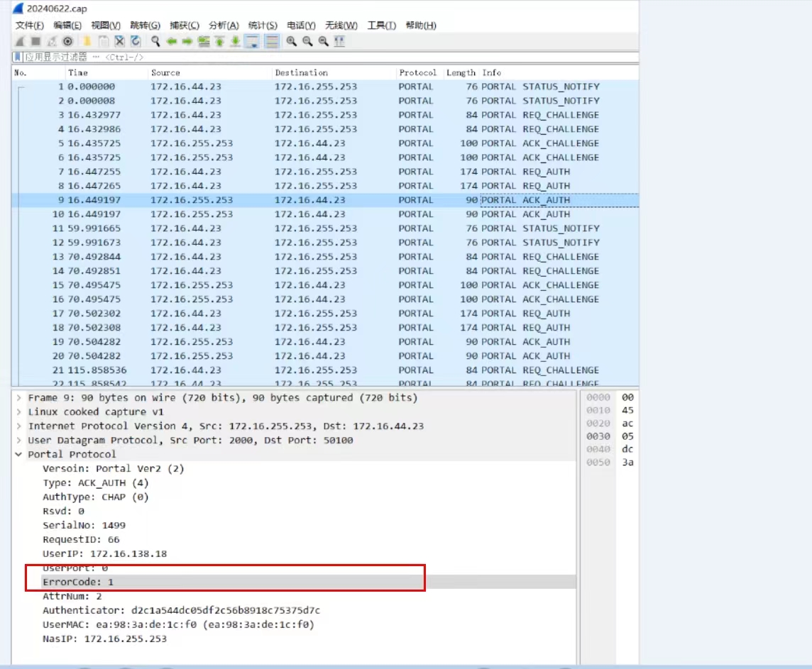812x669 pixels.
Task: Click the Destination column header
Action: (x=301, y=72)
